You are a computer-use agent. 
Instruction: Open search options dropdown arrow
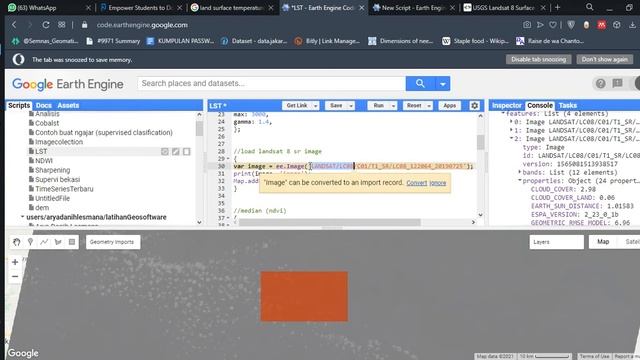(442, 84)
